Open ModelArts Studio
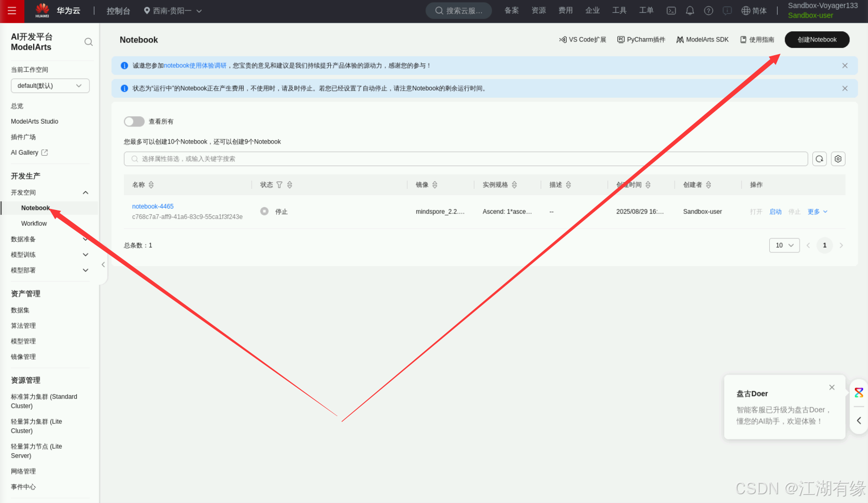868x503 pixels. pyautogui.click(x=34, y=122)
